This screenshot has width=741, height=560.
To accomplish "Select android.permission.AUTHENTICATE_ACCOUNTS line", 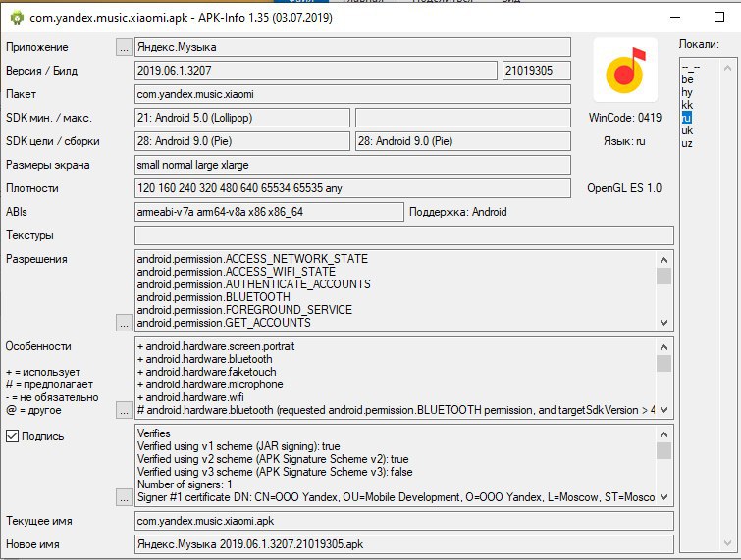I will click(x=254, y=284).
